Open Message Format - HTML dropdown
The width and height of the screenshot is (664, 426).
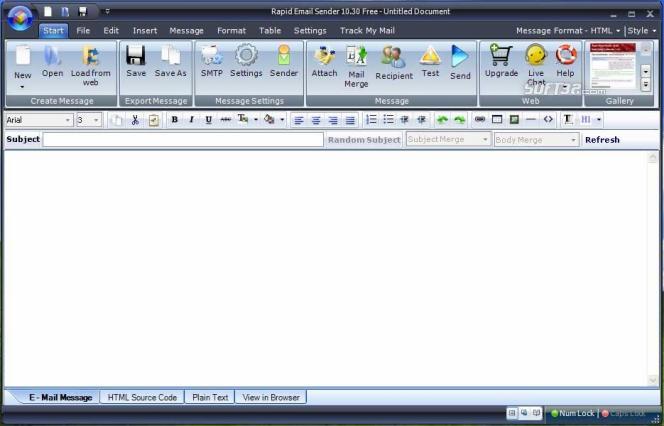tap(568, 30)
